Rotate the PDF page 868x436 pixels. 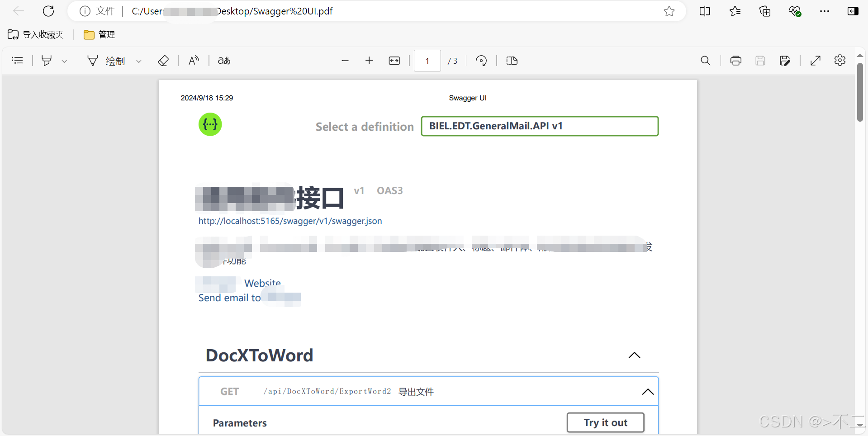click(x=481, y=60)
